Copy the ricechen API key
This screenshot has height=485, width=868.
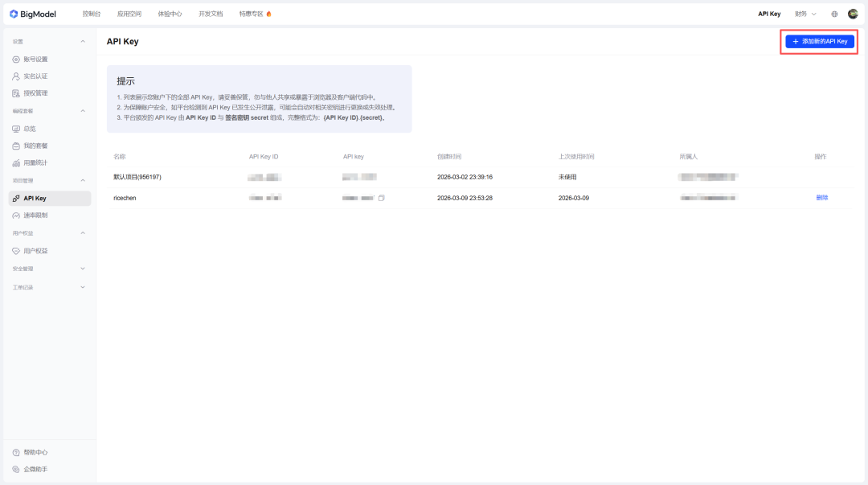[x=382, y=198]
